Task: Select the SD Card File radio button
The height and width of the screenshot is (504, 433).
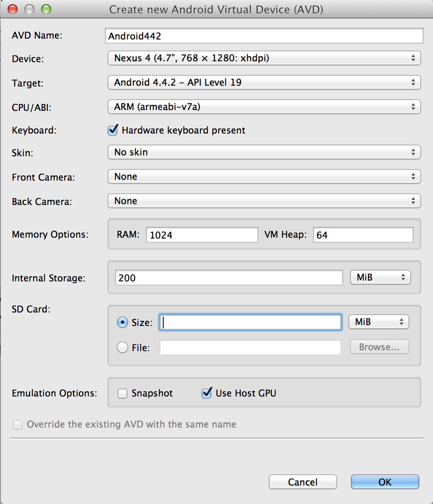Action: click(x=123, y=347)
